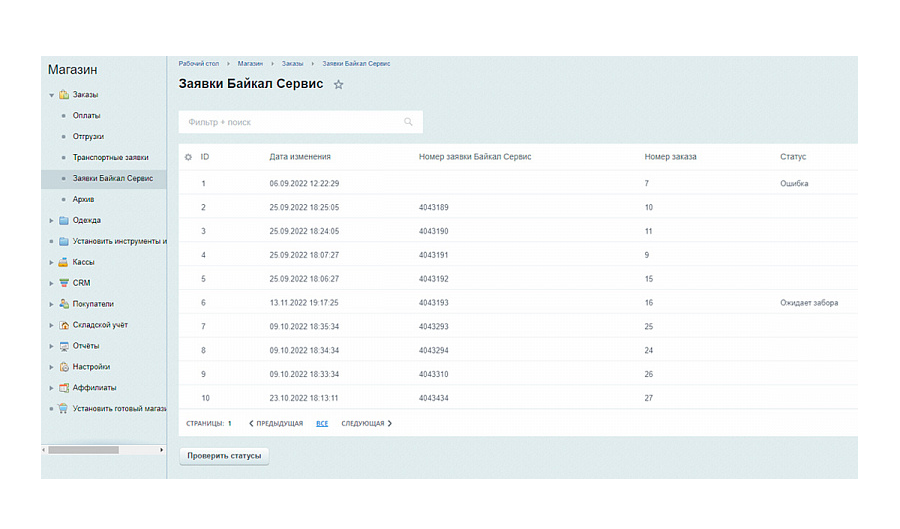Click date 23.10.2022 18:13:11

304,398
